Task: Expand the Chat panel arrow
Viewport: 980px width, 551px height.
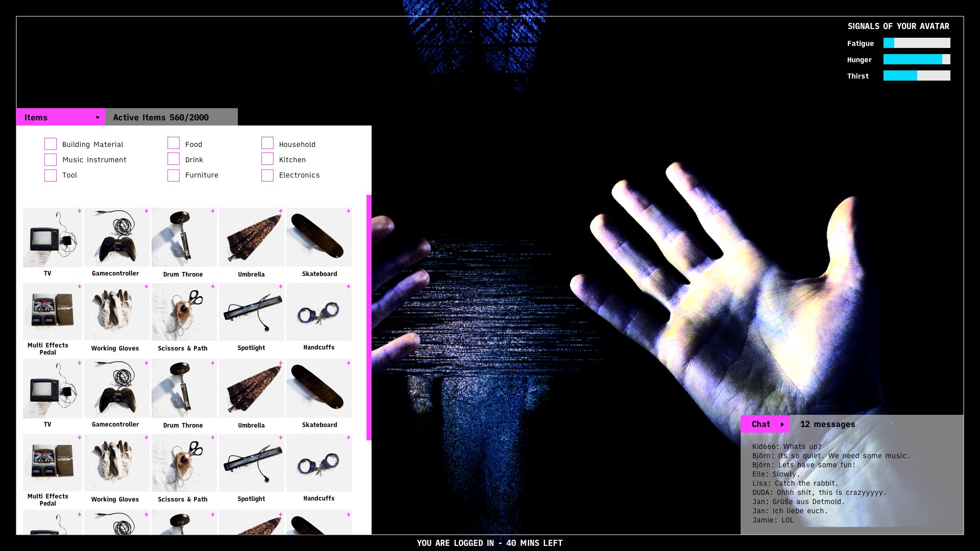Action: 782,424
